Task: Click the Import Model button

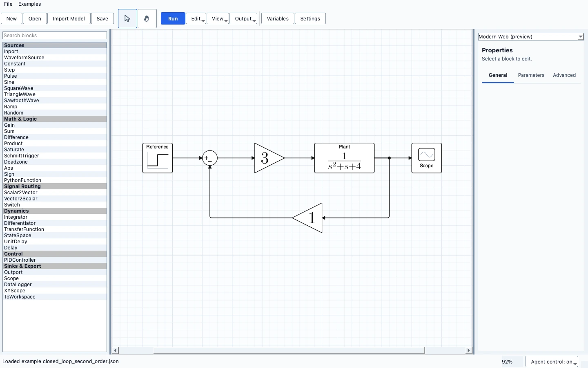Action: (x=69, y=19)
